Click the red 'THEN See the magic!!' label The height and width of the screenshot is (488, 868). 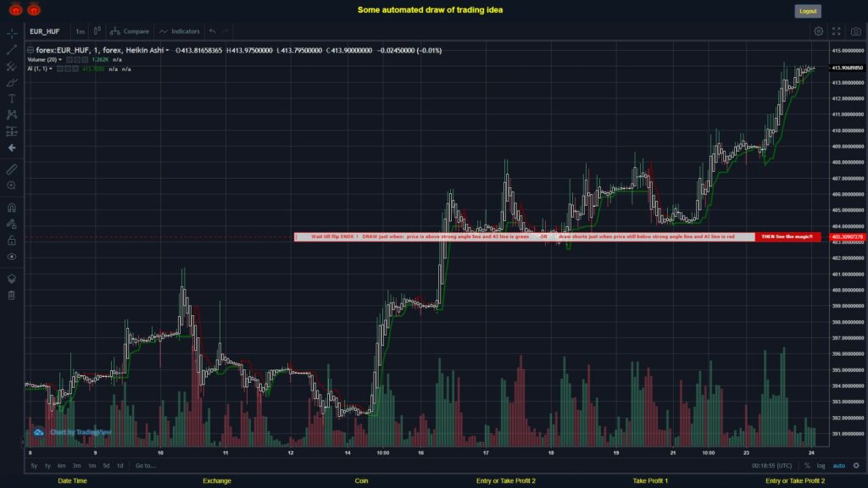(x=787, y=237)
